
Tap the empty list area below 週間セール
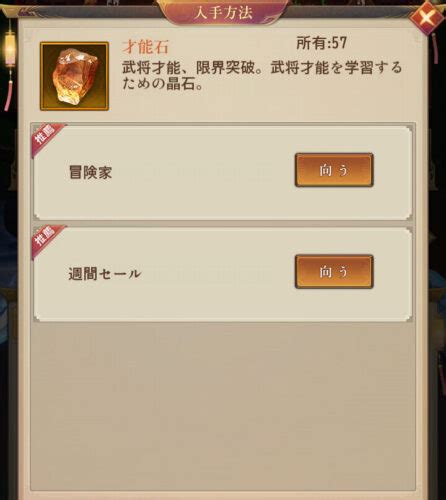pyautogui.click(x=223, y=407)
